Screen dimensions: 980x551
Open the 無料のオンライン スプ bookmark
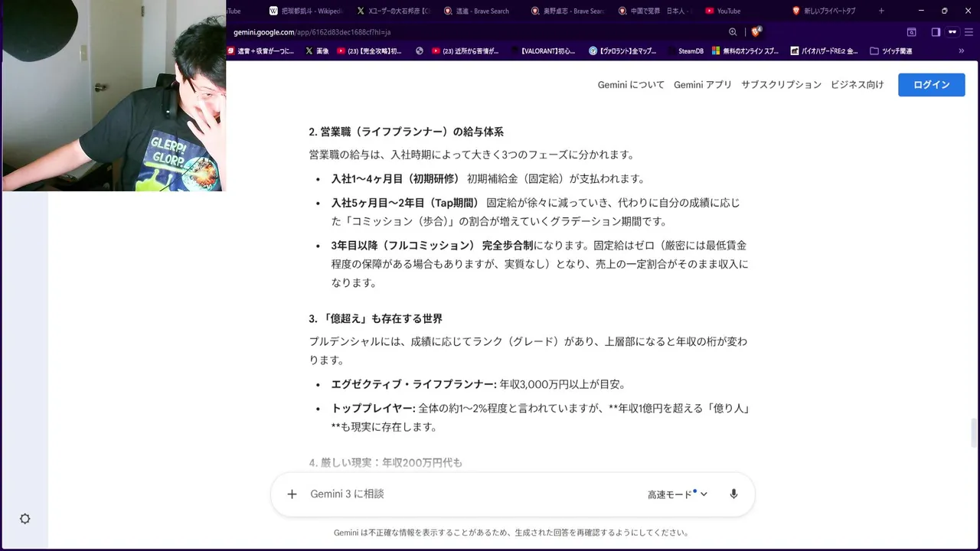(x=746, y=51)
